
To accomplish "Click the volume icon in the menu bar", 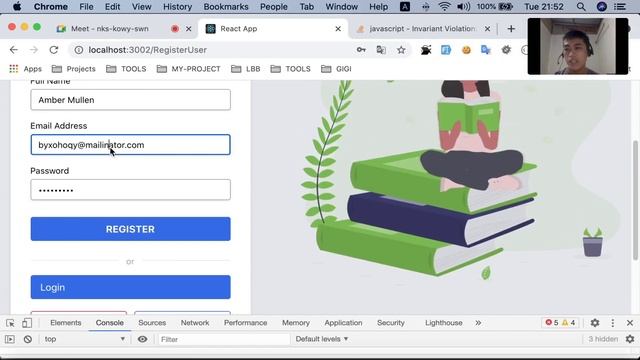I will coord(463,7).
